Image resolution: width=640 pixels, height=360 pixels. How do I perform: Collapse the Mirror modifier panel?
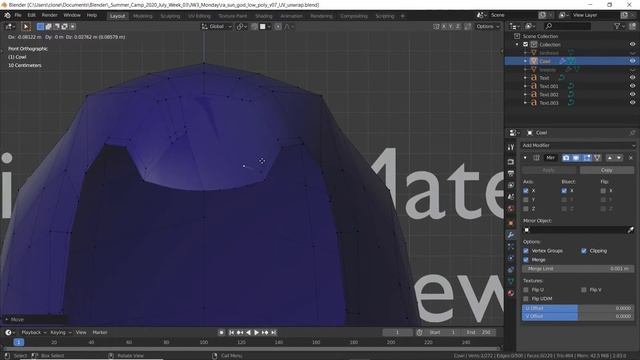(x=525, y=158)
